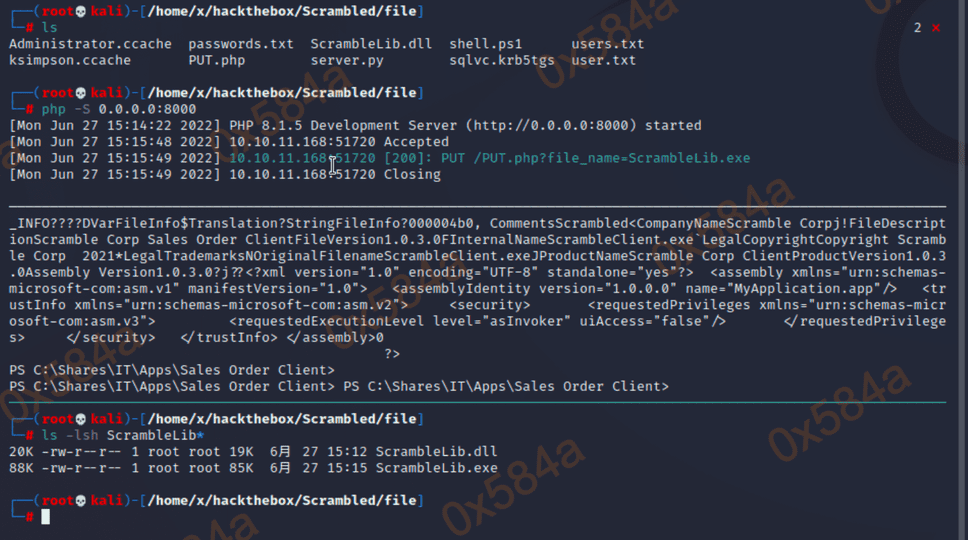
Task: Click the PUT /PUT.php?file_name=ScrambleLib.exe request line
Action: (x=595, y=158)
